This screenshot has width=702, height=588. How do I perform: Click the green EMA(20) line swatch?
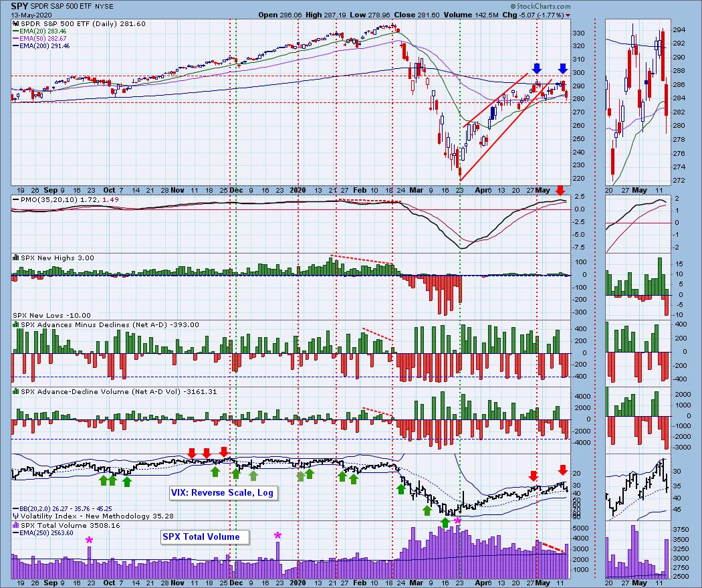coord(15,31)
